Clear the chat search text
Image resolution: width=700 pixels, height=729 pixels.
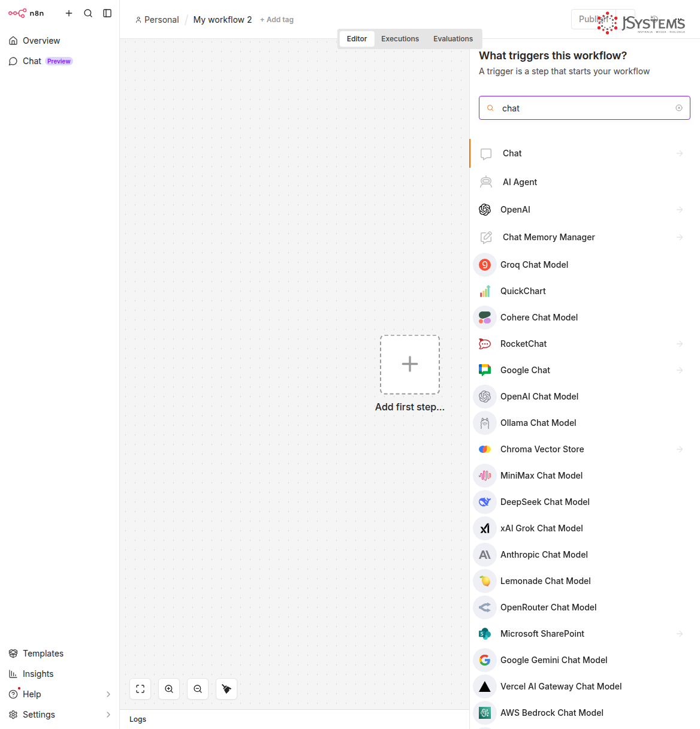click(x=679, y=108)
